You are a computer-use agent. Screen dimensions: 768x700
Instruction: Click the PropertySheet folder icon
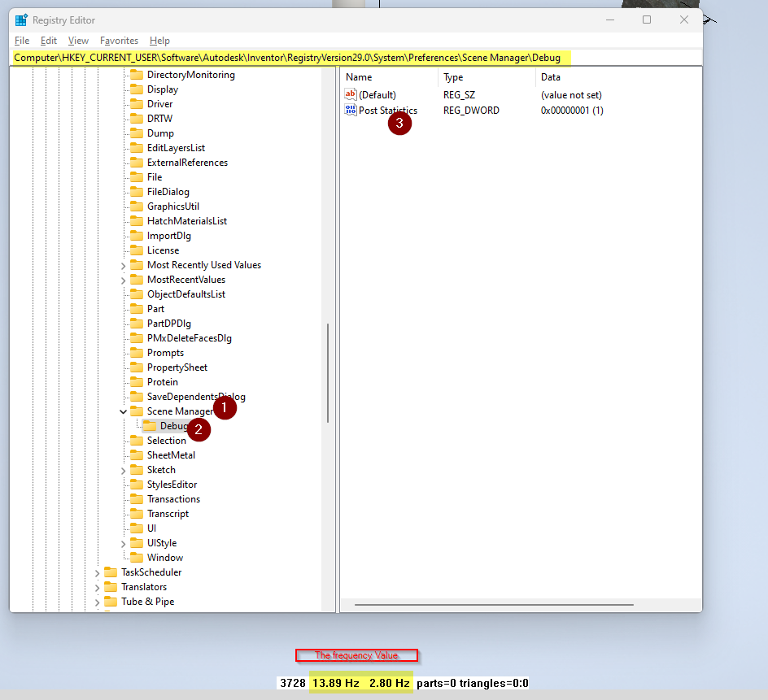tap(137, 367)
